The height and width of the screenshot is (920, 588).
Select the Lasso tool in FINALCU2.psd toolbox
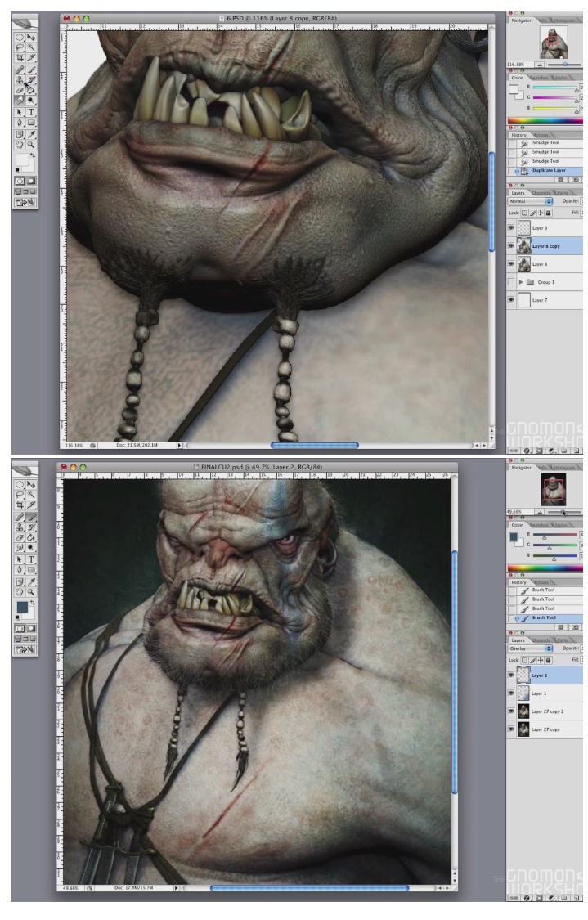[x=20, y=495]
